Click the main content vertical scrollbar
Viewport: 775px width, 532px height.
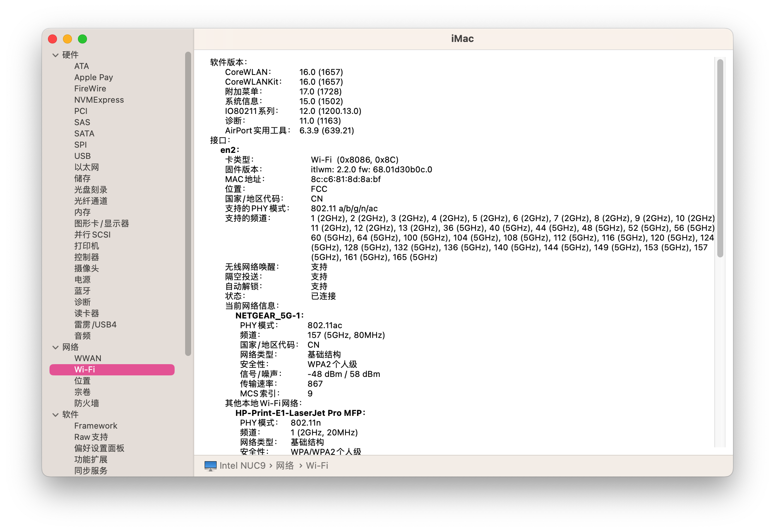pyautogui.click(x=720, y=157)
